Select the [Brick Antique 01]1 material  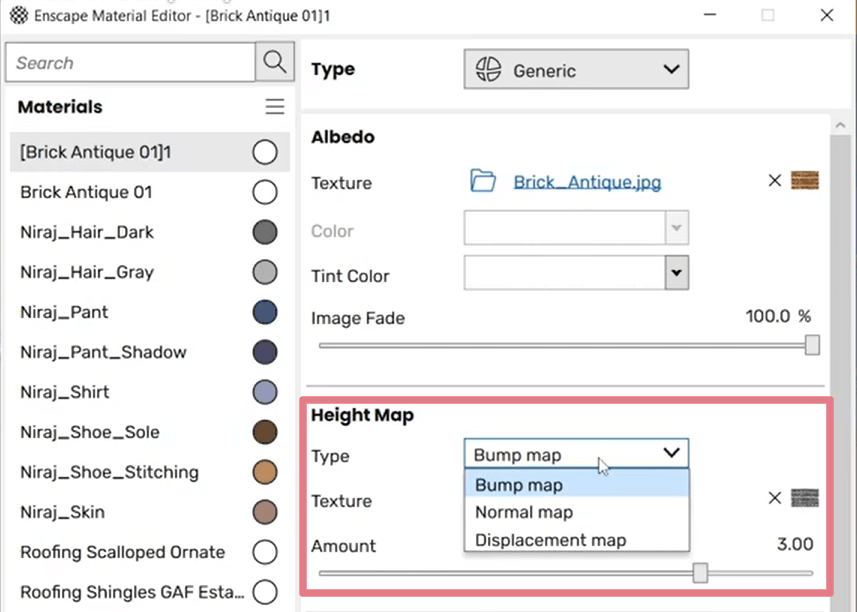coord(149,152)
